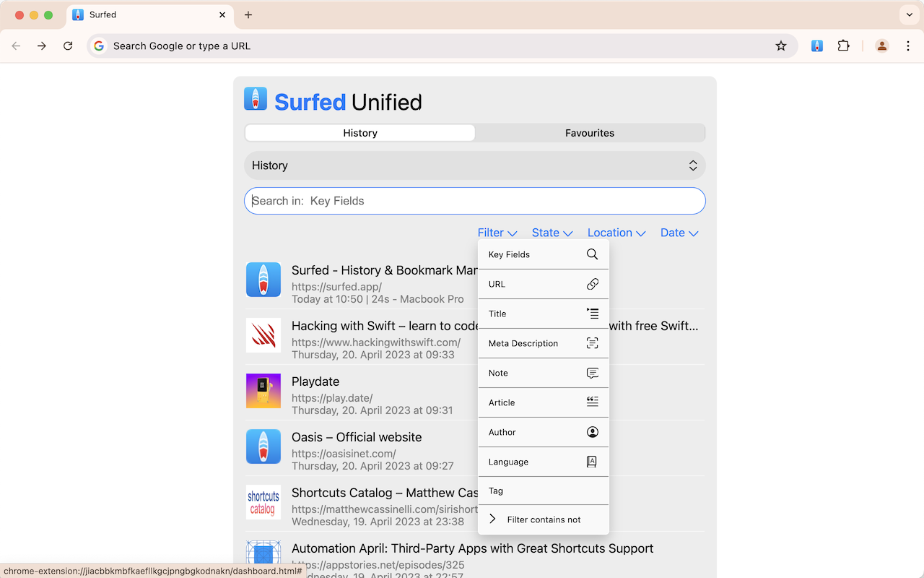The image size is (924, 578).
Task: Select the Key Fields filter option
Action: [x=544, y=254]
